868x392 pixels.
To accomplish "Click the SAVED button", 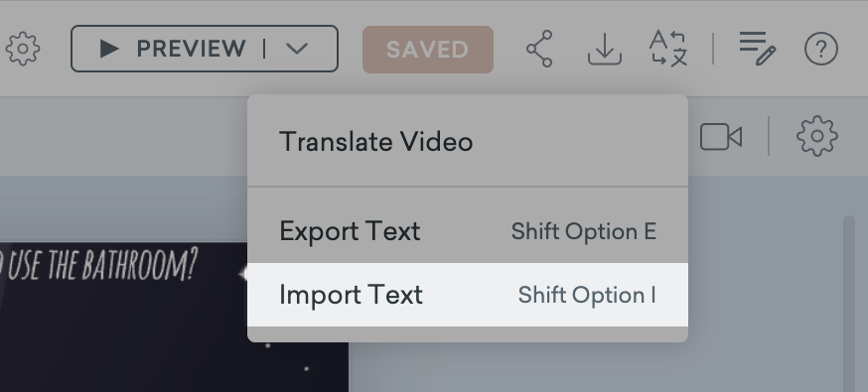I will point(428,50).
